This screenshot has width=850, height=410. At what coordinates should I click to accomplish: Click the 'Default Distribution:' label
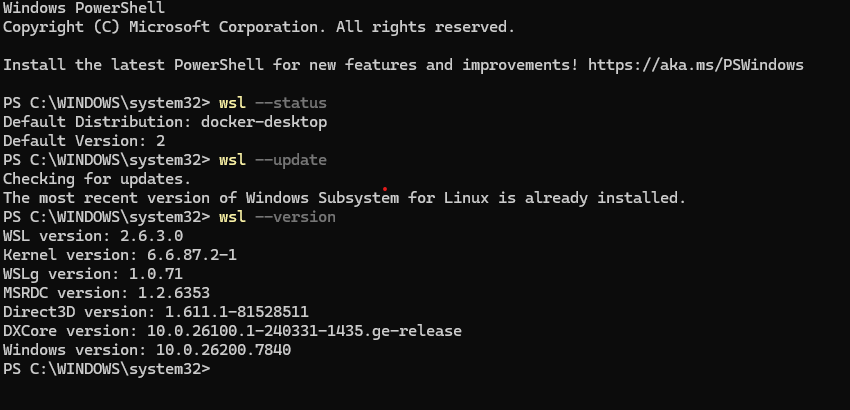[x=97, y=122]
